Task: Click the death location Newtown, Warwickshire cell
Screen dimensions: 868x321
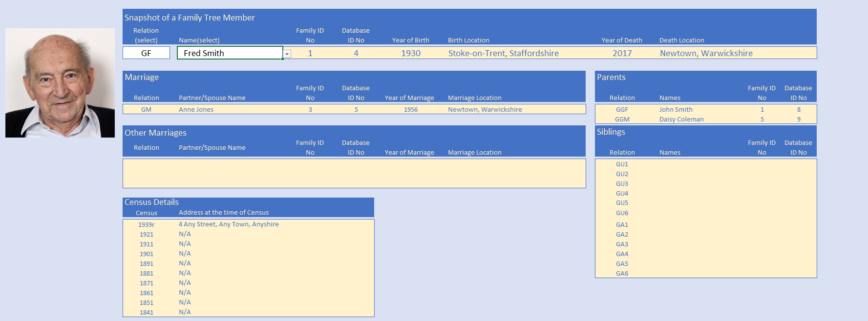Action: tap(706, 53)
